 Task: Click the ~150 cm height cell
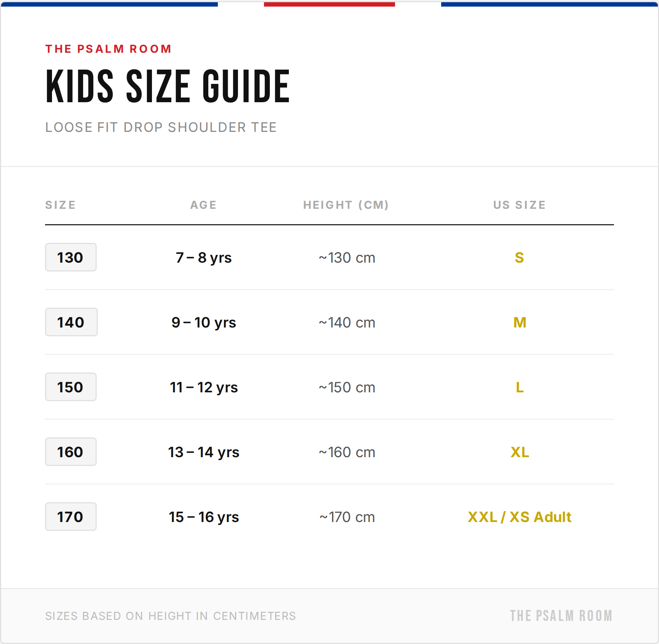pos(347,387)
